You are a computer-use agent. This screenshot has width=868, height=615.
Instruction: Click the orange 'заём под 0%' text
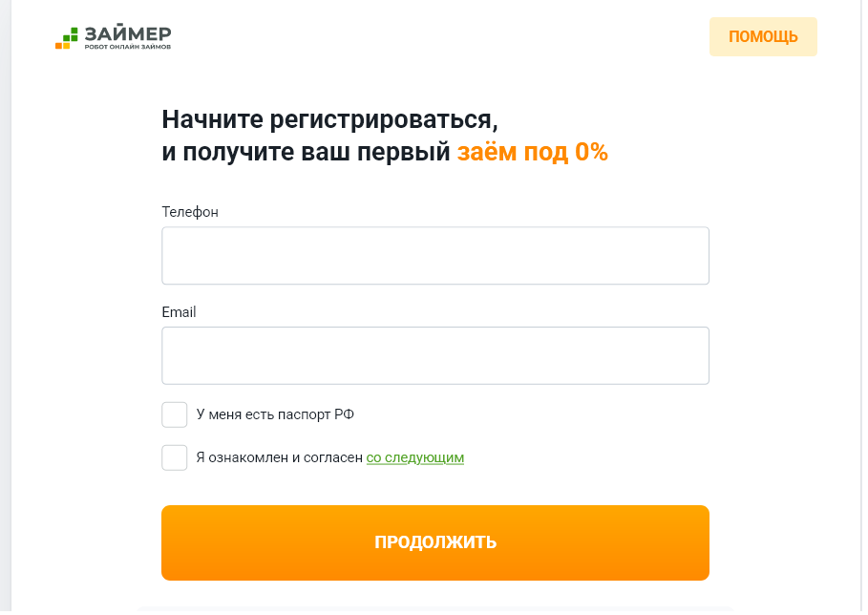click(532, 152)
